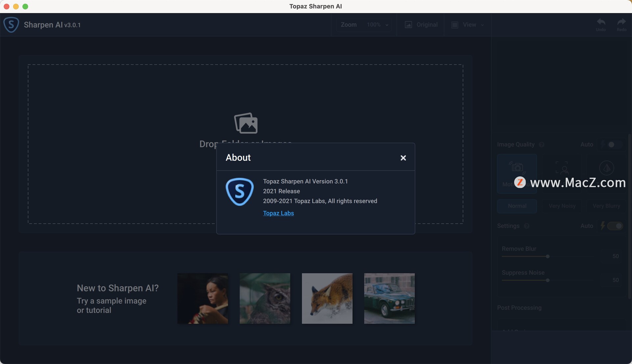The image size is (632, 364).
Task: Open the Image Quality help icon
Action: pos(541,144)
